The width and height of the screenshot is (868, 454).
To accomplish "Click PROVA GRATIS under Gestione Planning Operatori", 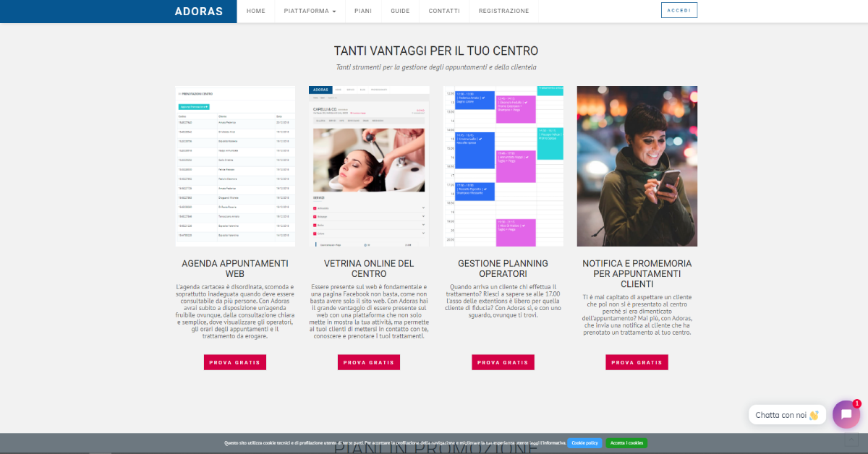I will click(503, 362).
